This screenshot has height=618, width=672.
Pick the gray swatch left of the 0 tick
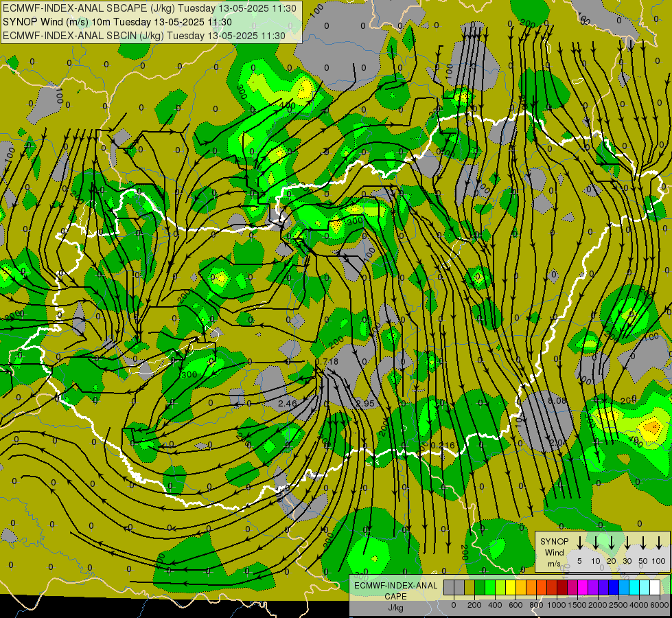(x=449, y=587)
